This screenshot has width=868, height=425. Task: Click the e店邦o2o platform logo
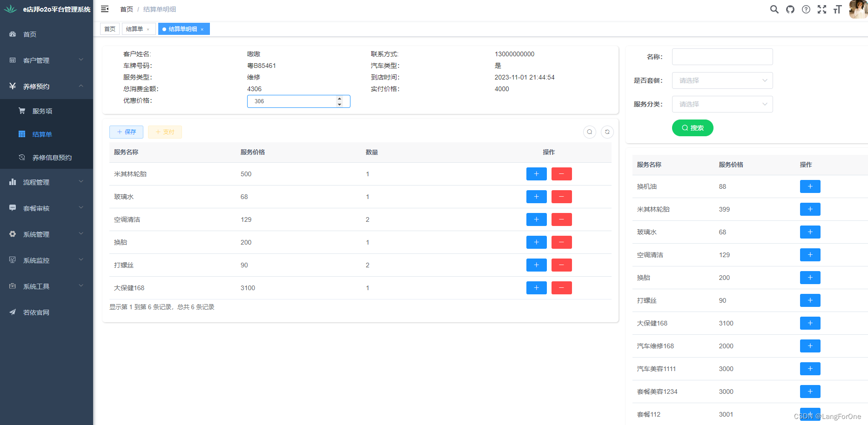(10, 9)
